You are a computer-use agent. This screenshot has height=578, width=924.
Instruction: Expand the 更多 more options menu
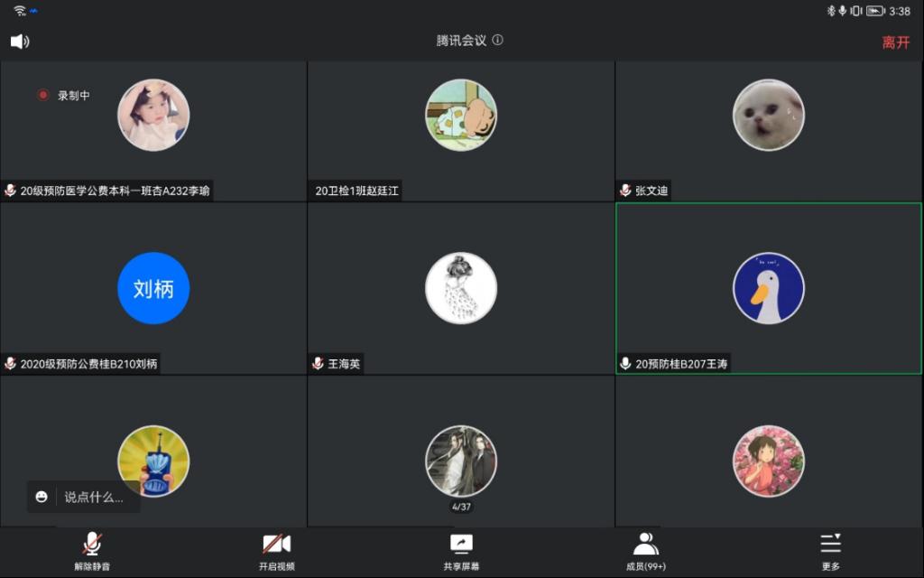tap(830, 550)
